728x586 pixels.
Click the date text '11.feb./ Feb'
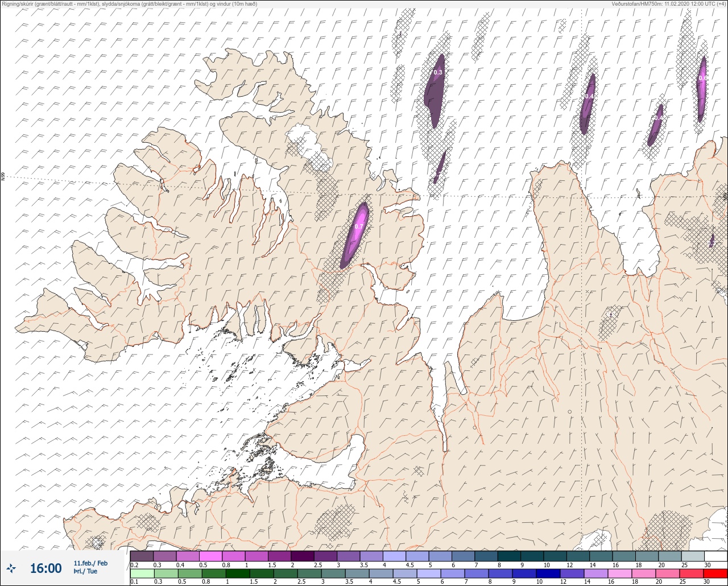(x=90, y=563)
